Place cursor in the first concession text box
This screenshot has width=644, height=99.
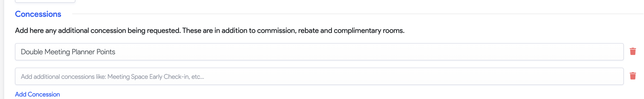[x=319, y=52]
